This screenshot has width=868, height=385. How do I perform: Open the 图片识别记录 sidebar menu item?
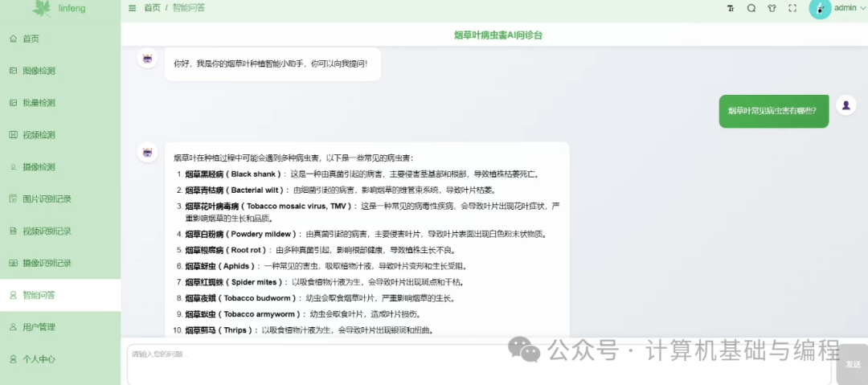60,199
